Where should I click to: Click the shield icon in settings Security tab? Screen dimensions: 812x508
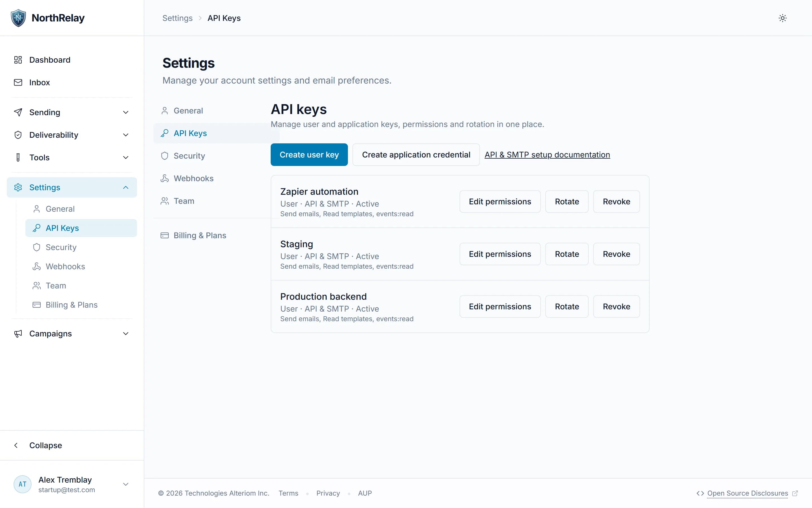pyautogui.click(x=164, y=156)
